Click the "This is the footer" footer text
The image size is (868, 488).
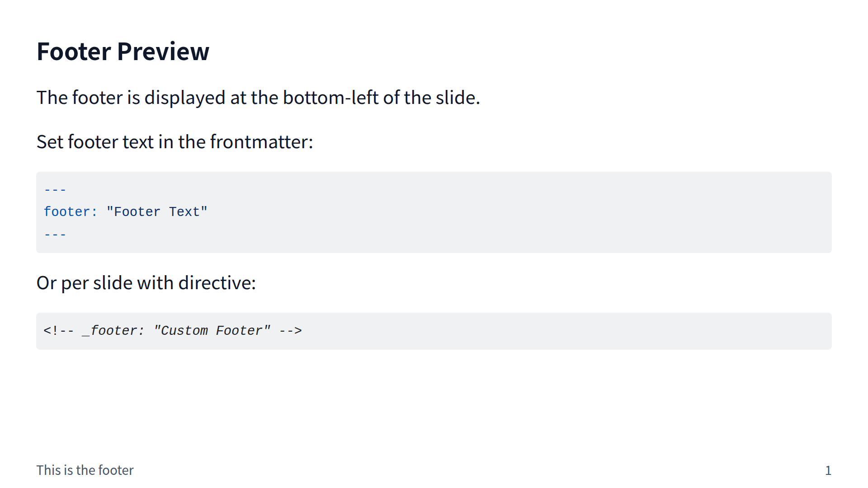[x=85, y=470]
